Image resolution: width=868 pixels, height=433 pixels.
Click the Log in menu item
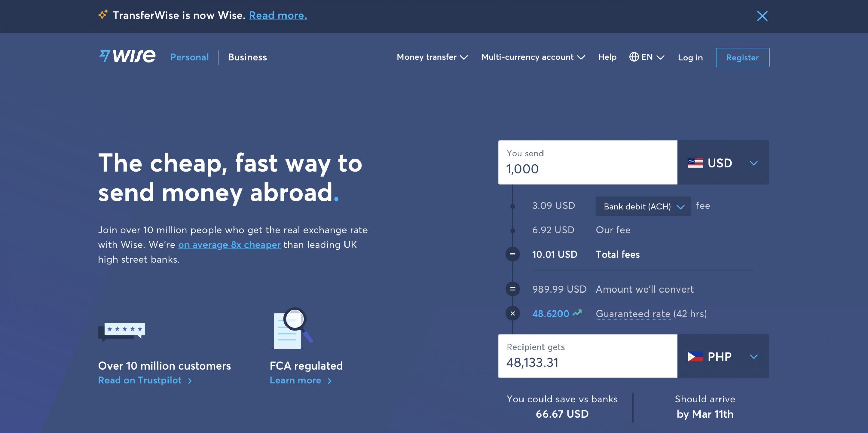pyautogui.click(x=690, y=57)
